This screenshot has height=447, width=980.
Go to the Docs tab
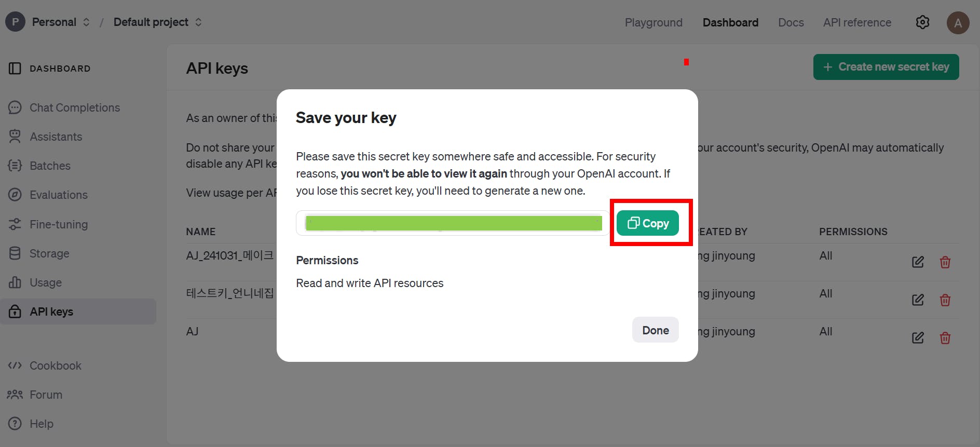click(x=791, y=22)
